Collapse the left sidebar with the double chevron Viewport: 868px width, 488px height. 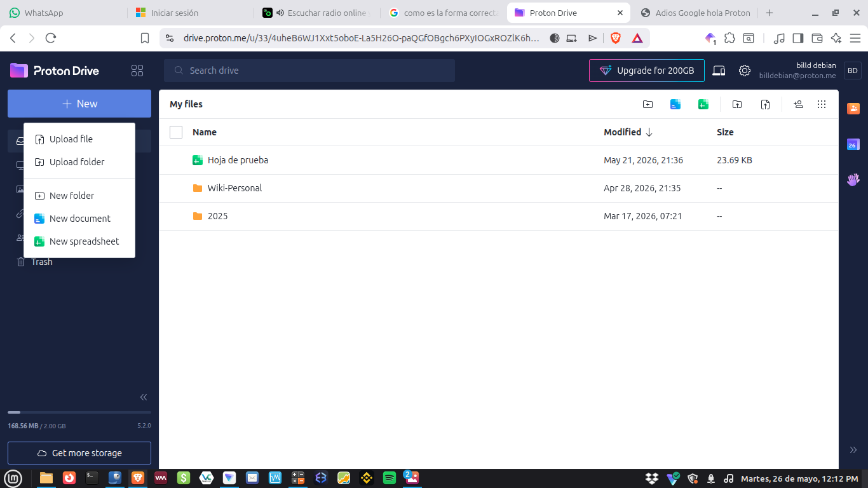[144, 397]
